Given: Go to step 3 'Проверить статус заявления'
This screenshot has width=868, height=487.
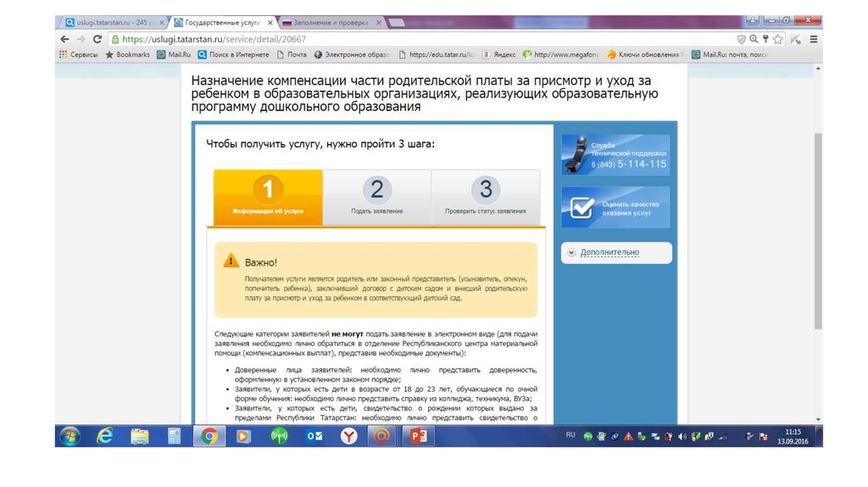Looking at the screenshot, I should [485, 198].
